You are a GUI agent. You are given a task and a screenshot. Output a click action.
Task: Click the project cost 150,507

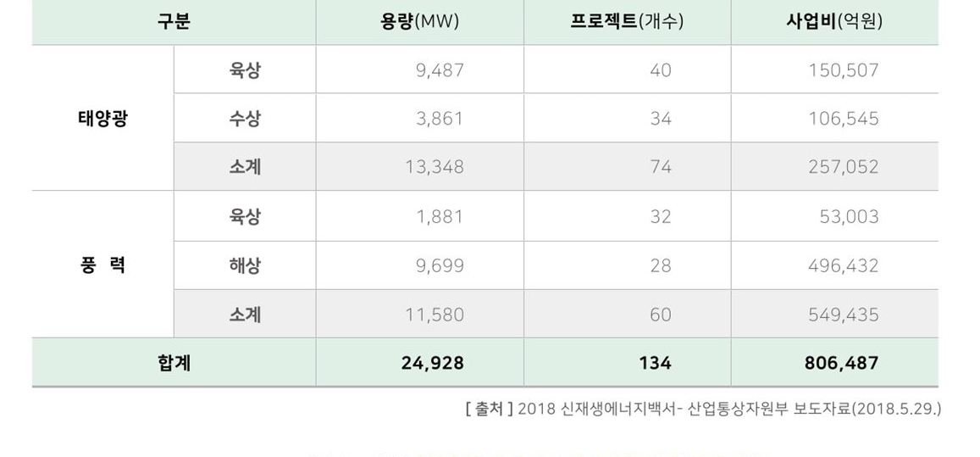[844, 70]
